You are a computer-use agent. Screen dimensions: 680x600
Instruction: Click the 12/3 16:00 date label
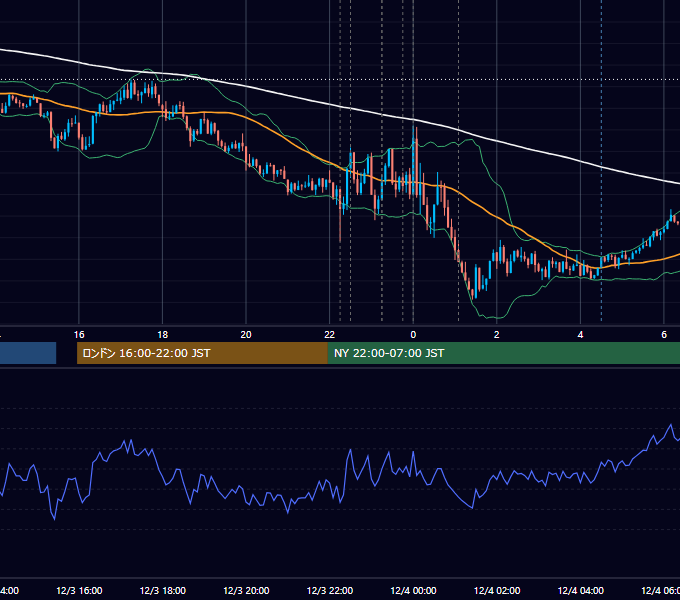(79, 590)
